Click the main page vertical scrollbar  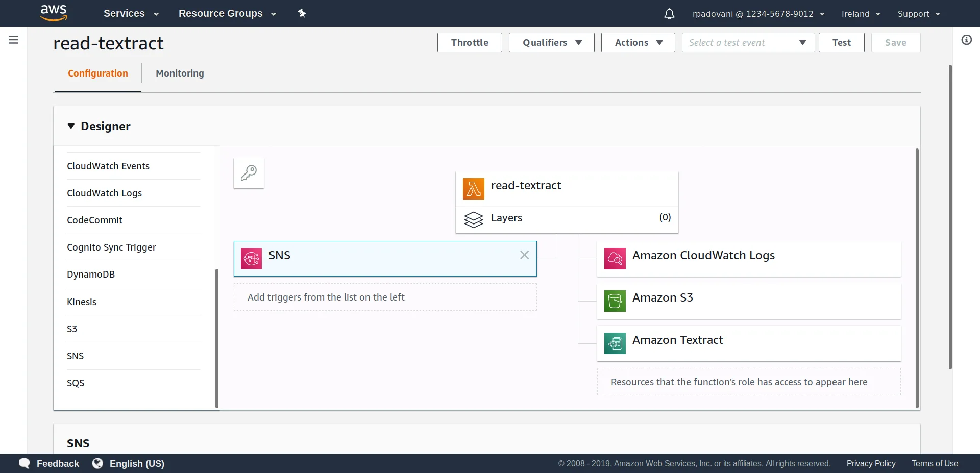950,217
